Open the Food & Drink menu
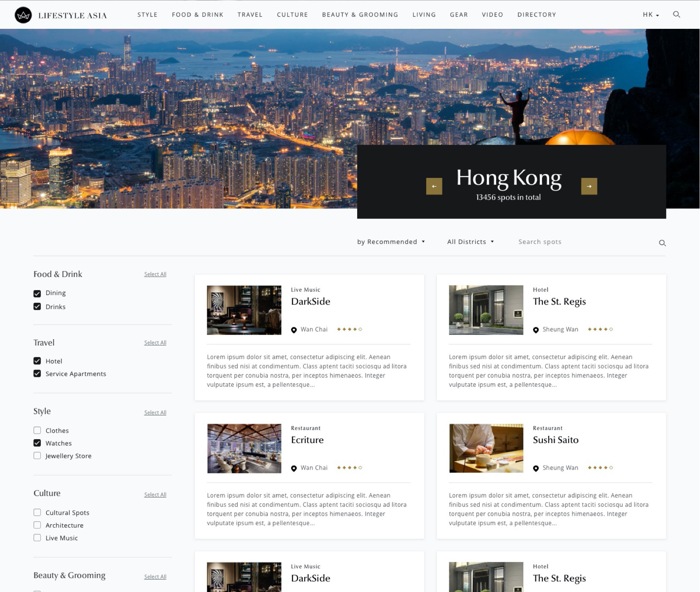The width and height of the screenshot is (700, 592). tap(197, 15)
